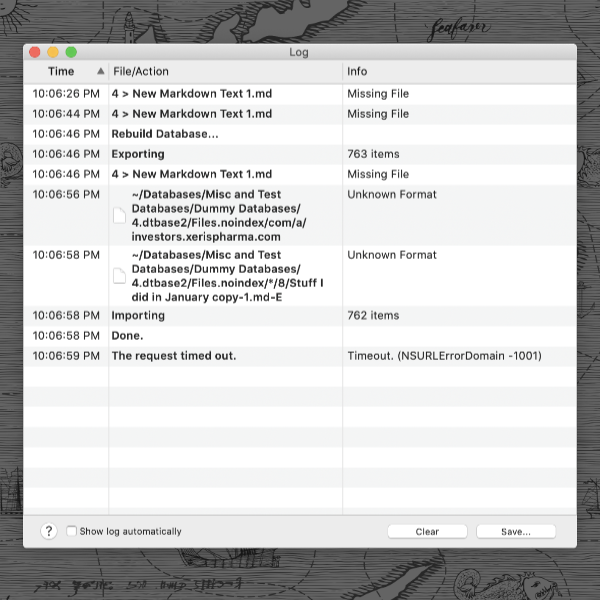
Task: Click the Log window title bar text
Action: [299, 52]
